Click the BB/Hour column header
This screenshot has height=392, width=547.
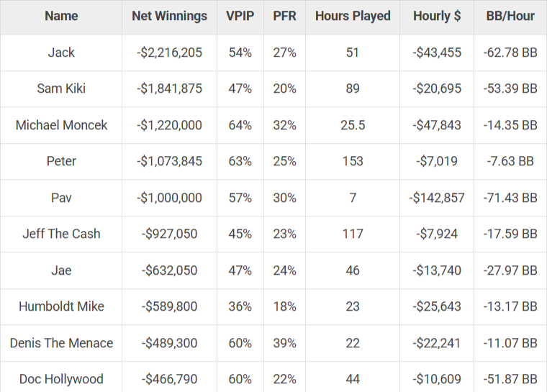tap(510, 16)
